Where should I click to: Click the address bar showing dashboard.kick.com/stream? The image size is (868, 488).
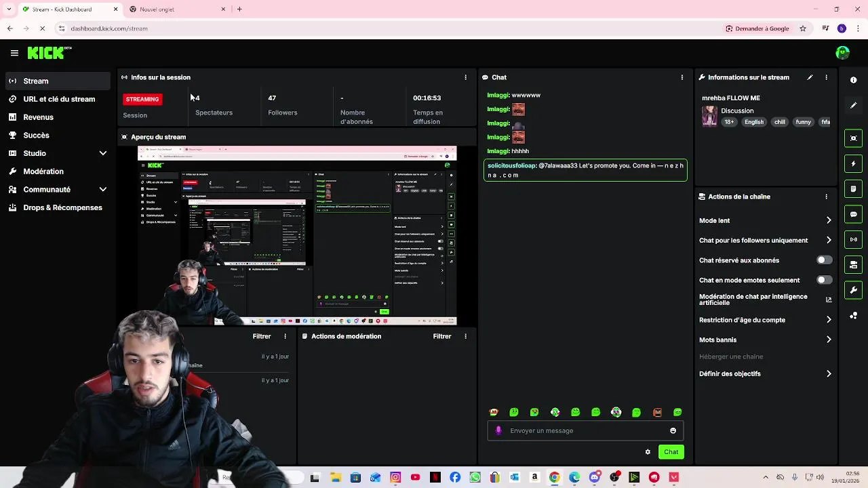(x=387, y=28)
